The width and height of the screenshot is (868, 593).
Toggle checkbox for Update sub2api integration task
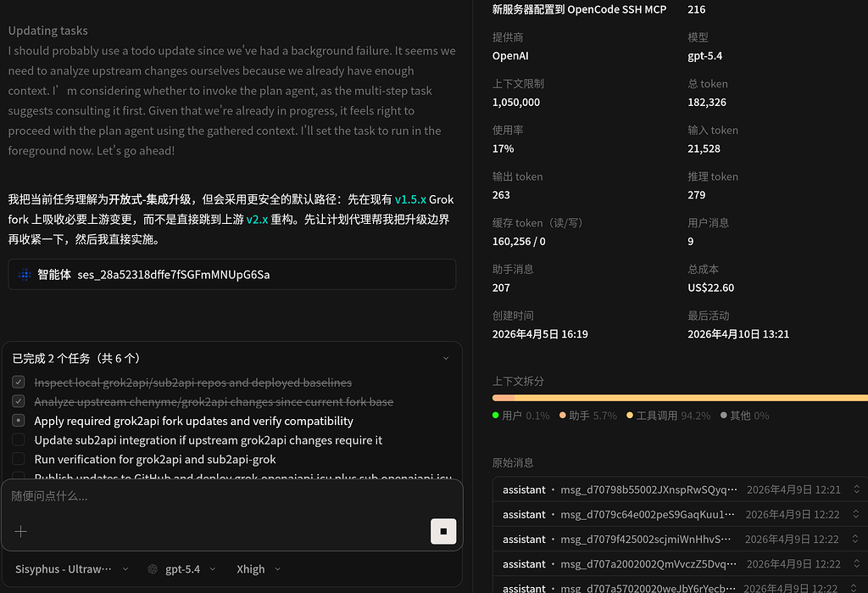pos(19,440)
